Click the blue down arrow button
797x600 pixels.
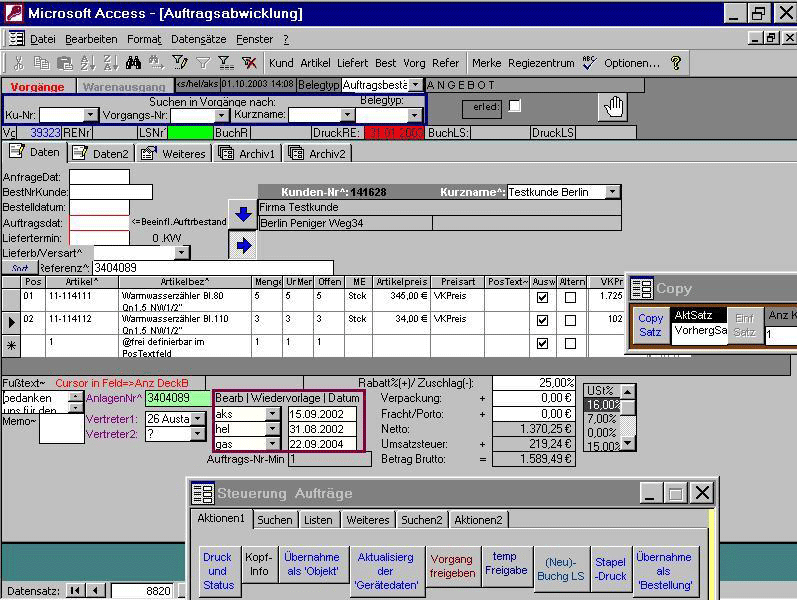(x=242, y=213)
